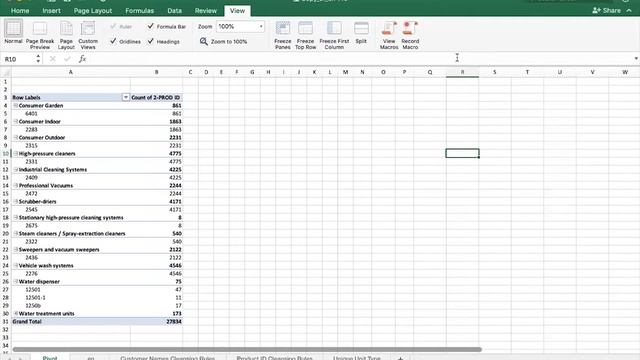Select the Stationary high-pressure cleaning systems label
640x360 pixels.
coord(71,218)
